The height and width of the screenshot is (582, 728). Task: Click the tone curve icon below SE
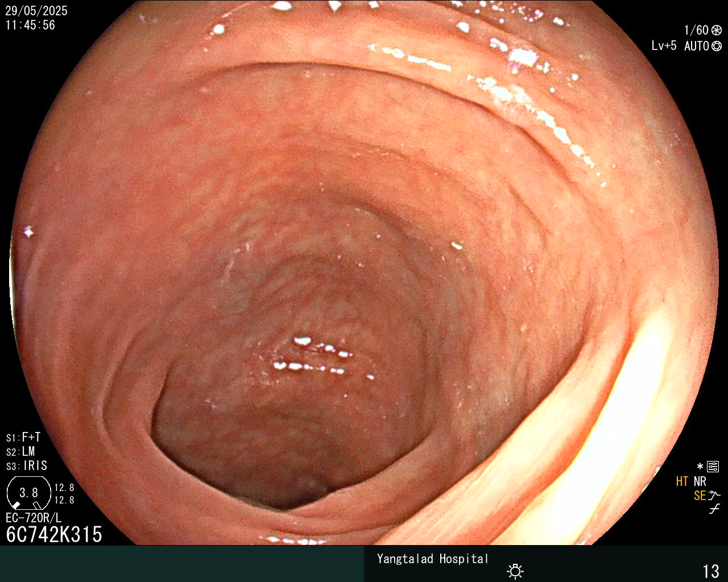(714, 509)
